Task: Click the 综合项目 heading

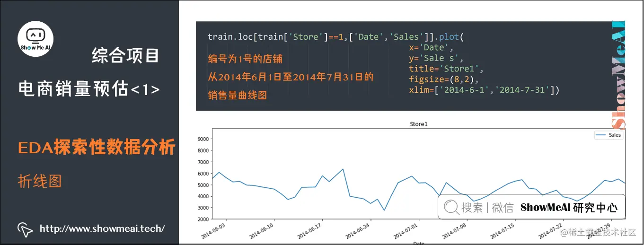Action: click(125, 56)
